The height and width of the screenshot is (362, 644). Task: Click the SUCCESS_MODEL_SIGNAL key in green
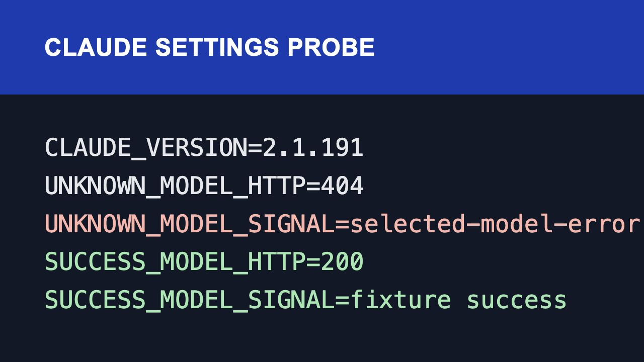[190, 300]
